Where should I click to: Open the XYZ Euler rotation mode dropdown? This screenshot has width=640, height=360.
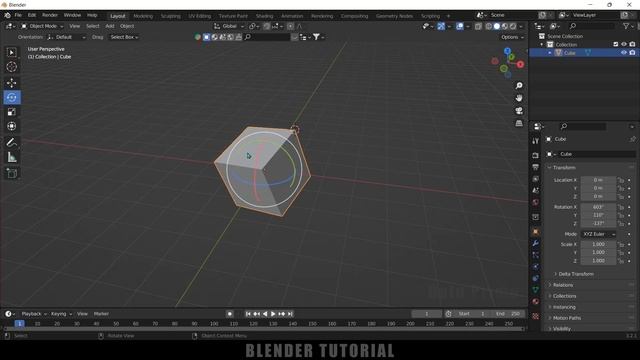598,234
